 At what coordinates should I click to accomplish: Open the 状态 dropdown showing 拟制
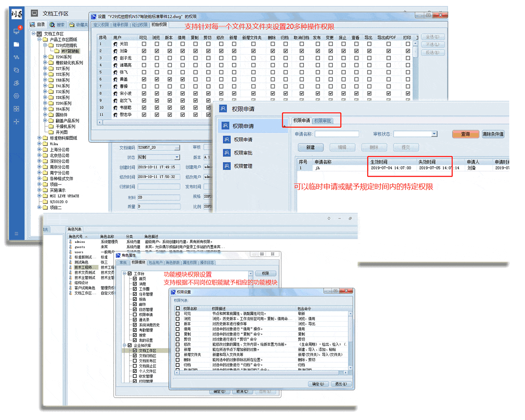click(177, 157)
